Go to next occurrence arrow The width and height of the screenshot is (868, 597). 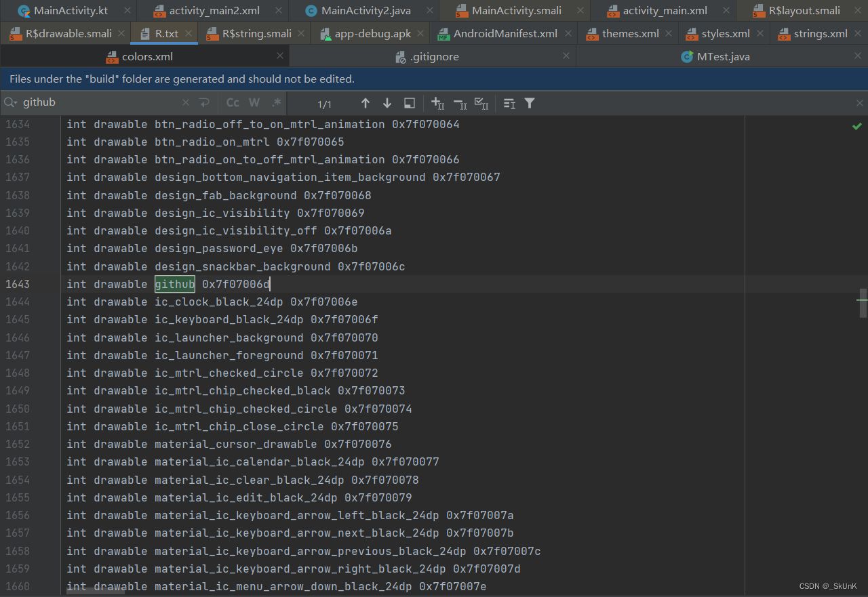[x=387, y=103]
